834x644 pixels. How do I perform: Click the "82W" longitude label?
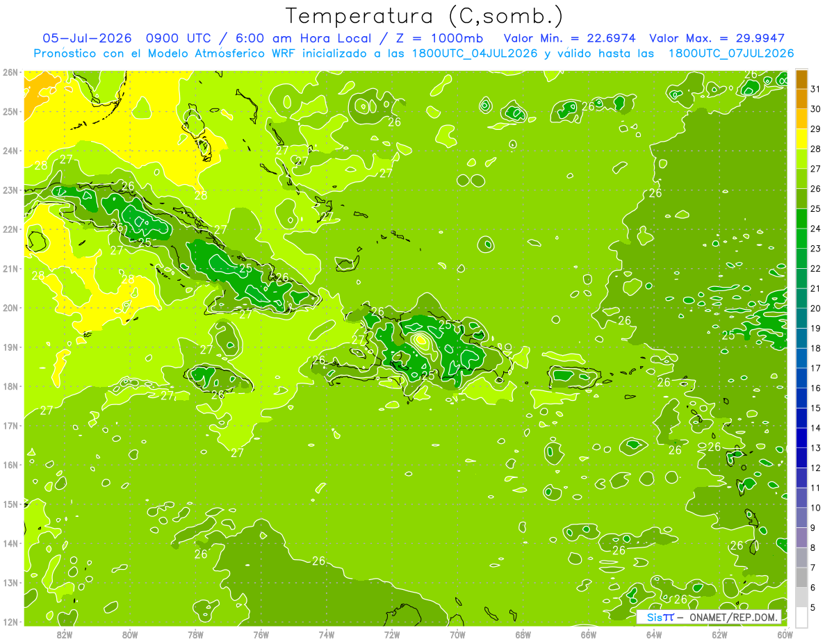coord(64,634)
